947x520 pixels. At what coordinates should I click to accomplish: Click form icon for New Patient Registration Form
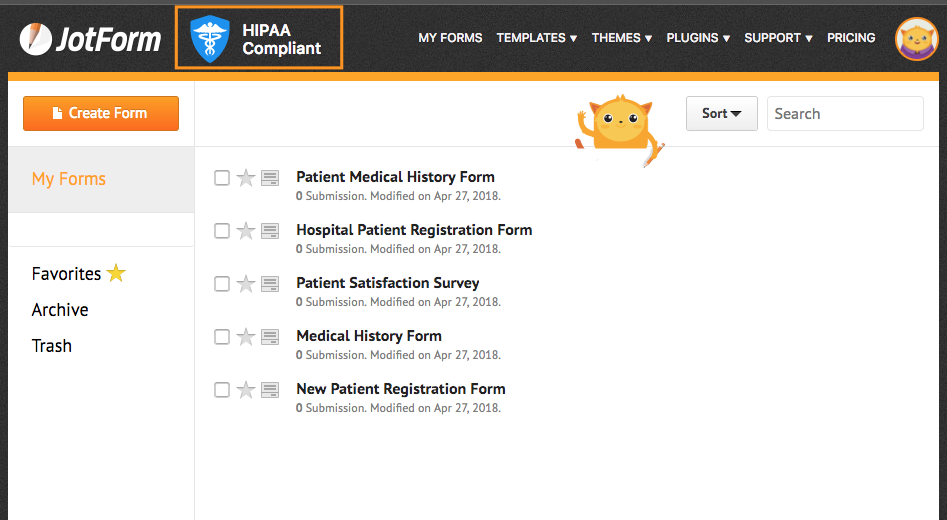[270, 390]
